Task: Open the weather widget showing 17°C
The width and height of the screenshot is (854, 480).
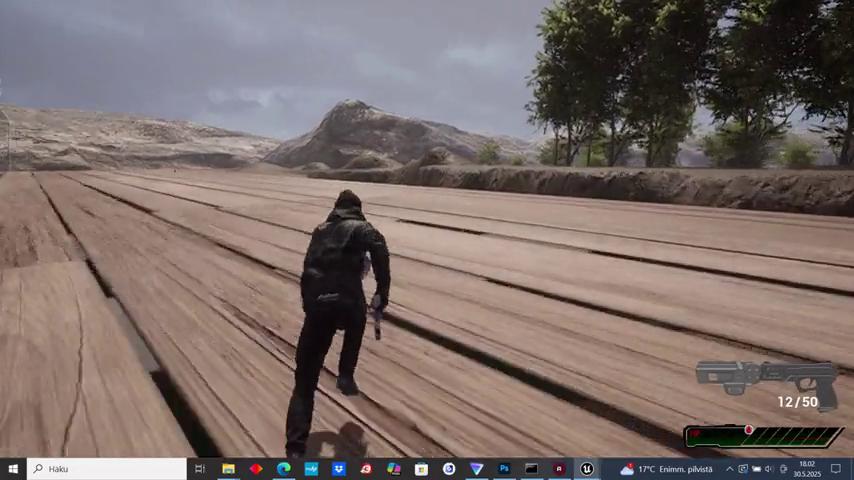Action: pos(666,468)
